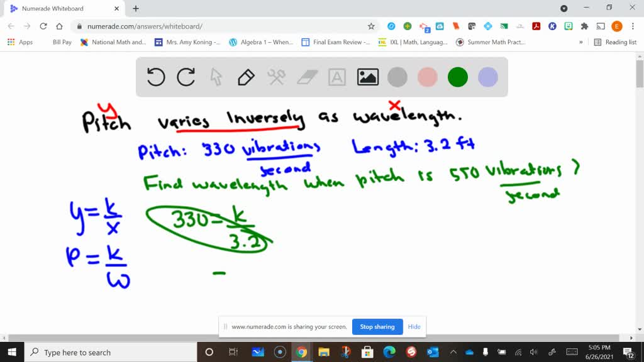644x362 pixels.
Task: Expand the hidden bookmarks overflow chevron
Action: point(580,42)
